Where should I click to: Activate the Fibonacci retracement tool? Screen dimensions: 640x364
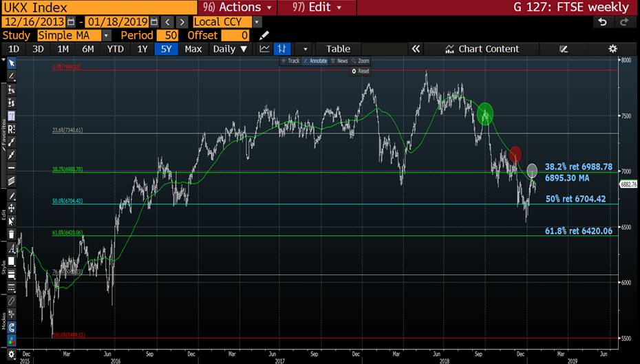pos(12,116)
